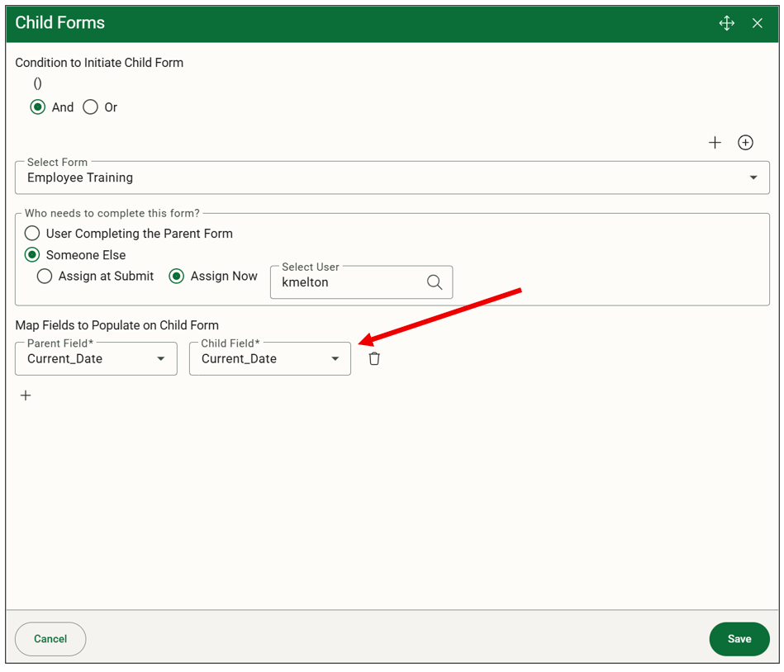This screenshot has height=672, width=784.
Task: Save the child form settings
Action: point(739,639)
